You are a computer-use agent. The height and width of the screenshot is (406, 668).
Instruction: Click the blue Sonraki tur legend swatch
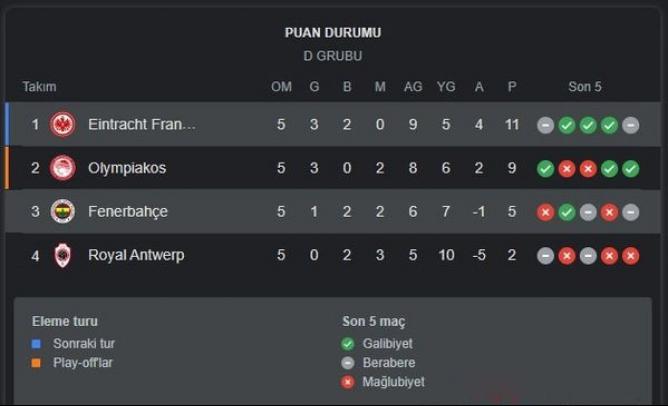point(37,343)
